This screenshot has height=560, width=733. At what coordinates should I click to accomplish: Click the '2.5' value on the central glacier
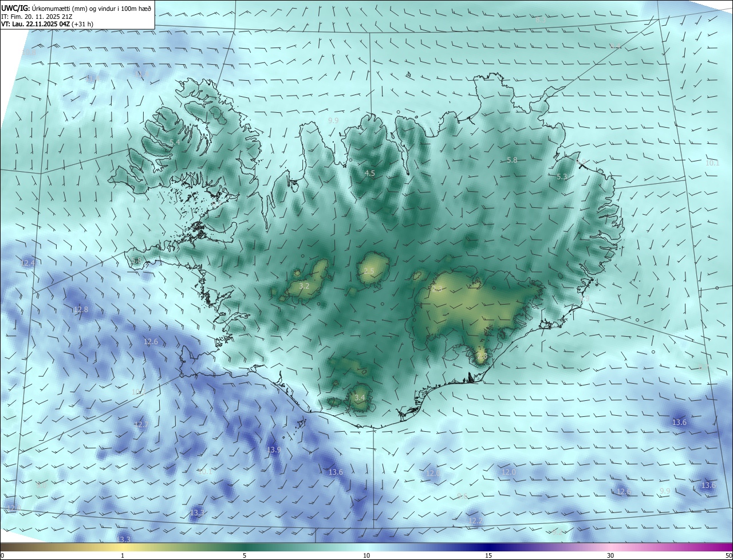(369, 271)
